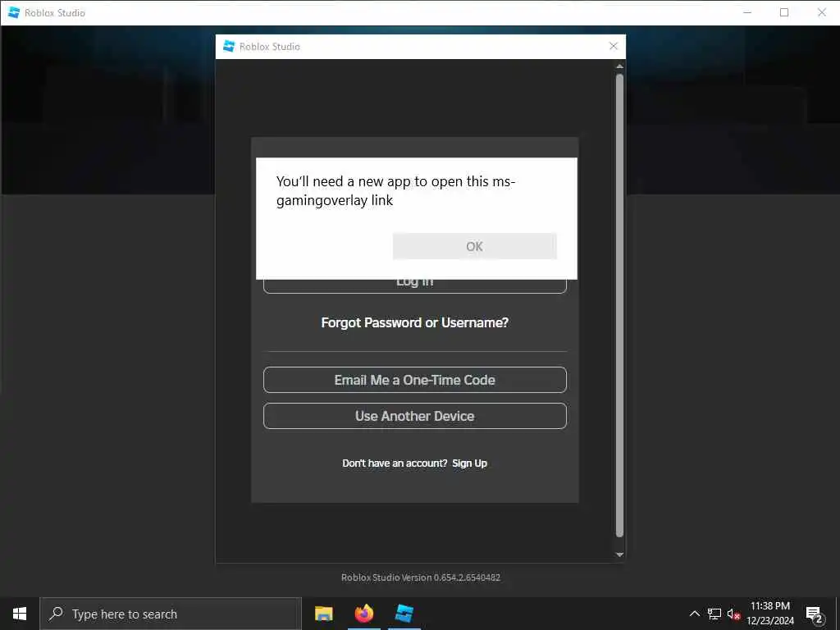
Task: Click the 'You'll need a new app' message
Action: 395,190
